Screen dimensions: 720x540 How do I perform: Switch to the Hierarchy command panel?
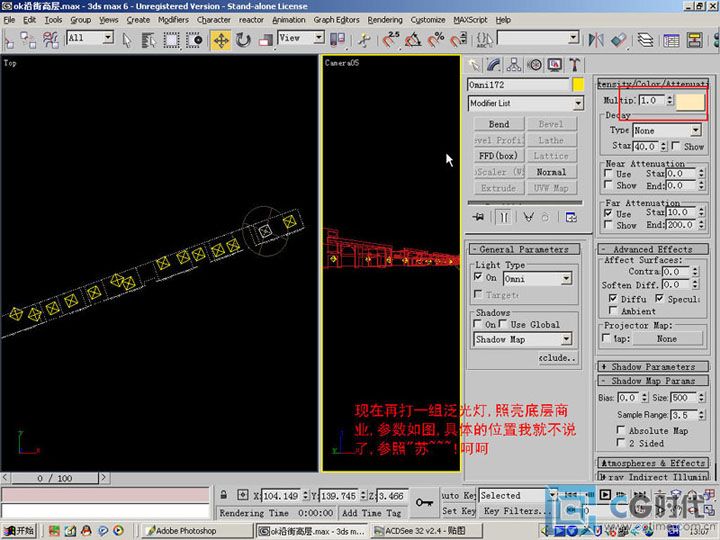514,65
